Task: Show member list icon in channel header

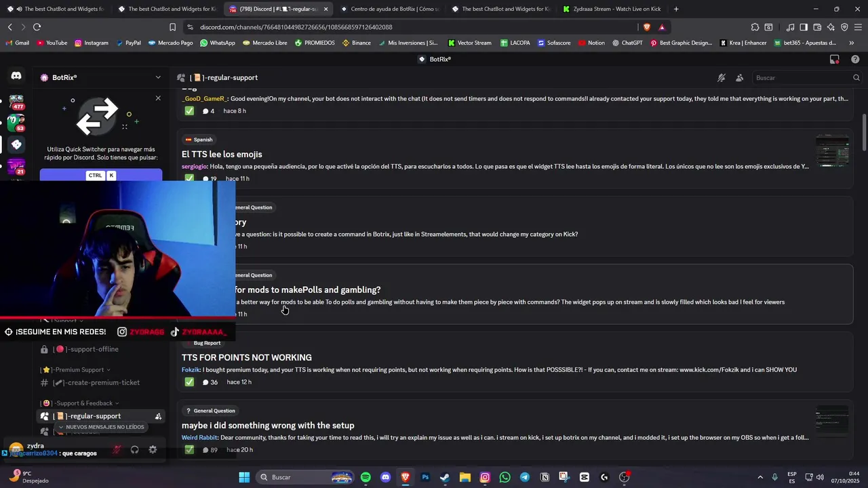Action: click(x=739, y=78)
